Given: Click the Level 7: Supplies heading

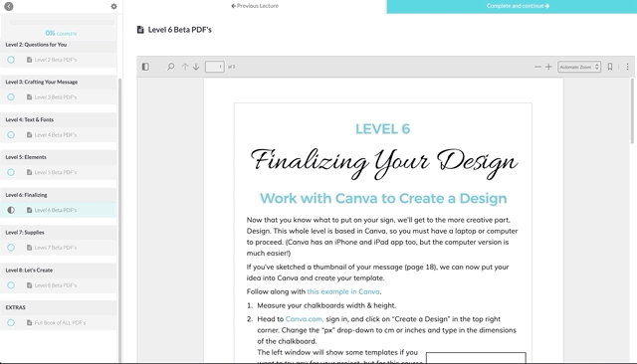Looking at the screenshot, I should coord(25,233).
